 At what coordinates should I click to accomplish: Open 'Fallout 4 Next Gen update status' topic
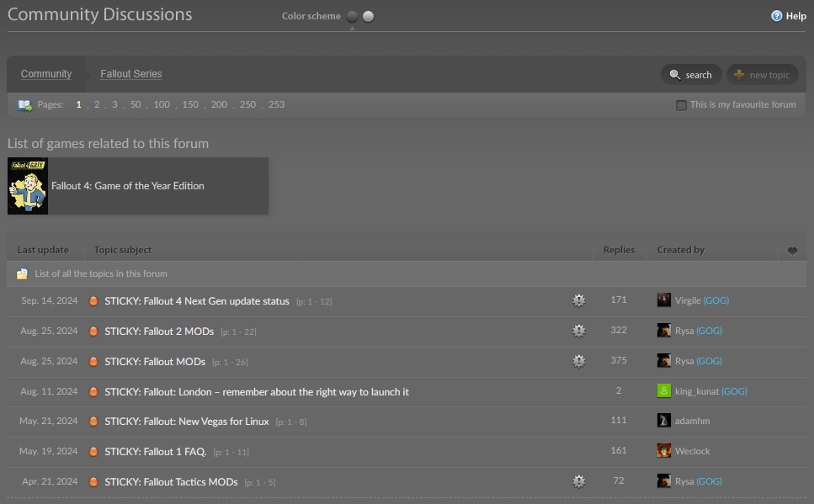(x=197, y=301)
